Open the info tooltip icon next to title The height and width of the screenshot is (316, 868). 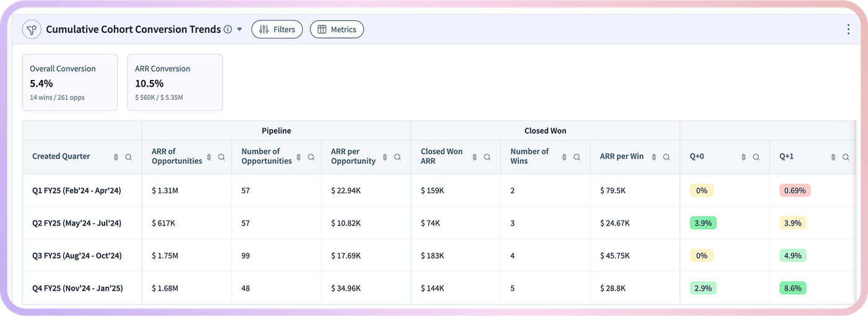point(228,29)
